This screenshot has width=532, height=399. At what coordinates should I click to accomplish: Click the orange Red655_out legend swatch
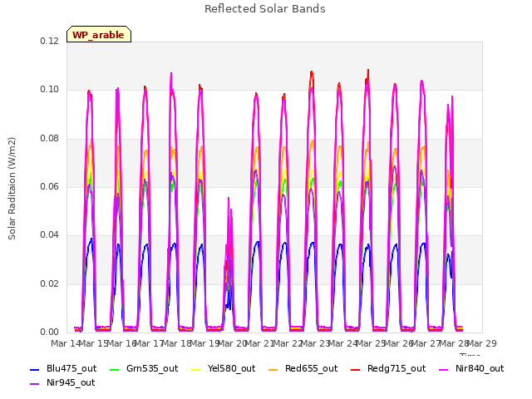tap(273, 369)
